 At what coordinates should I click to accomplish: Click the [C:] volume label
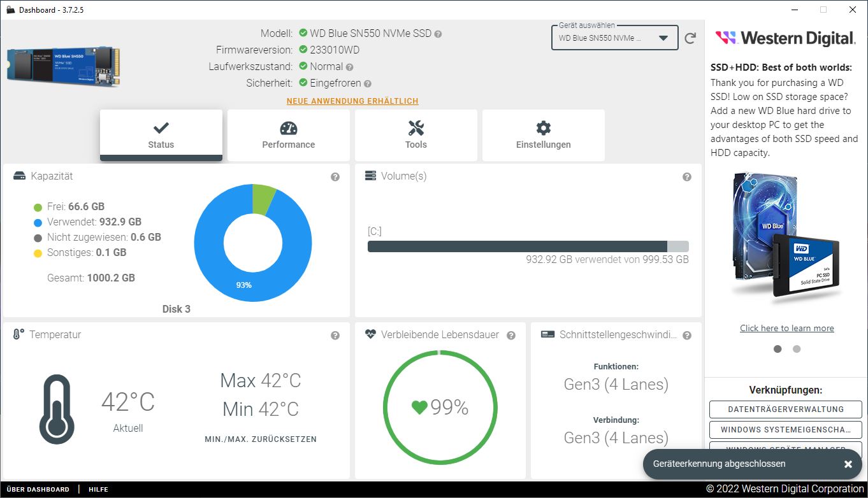(375, 232)
